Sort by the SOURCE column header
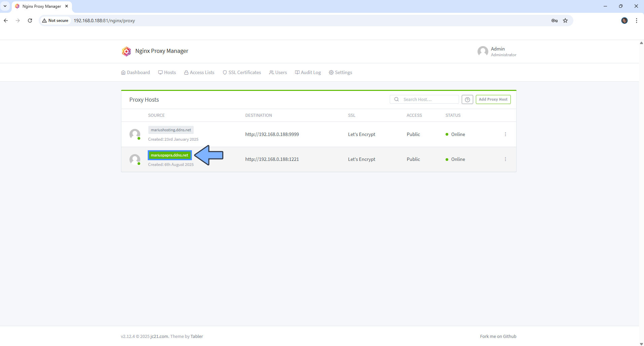644x346 pixels. 156,115
